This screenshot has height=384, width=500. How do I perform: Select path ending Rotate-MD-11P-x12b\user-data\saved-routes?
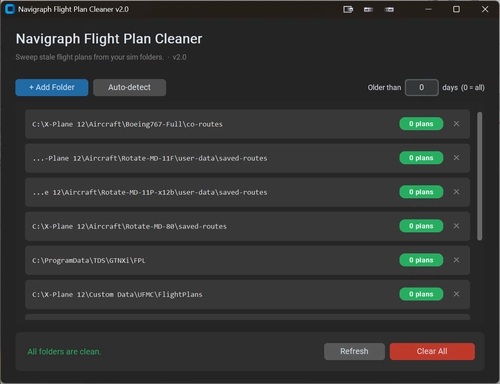click(x=150, y=192)
